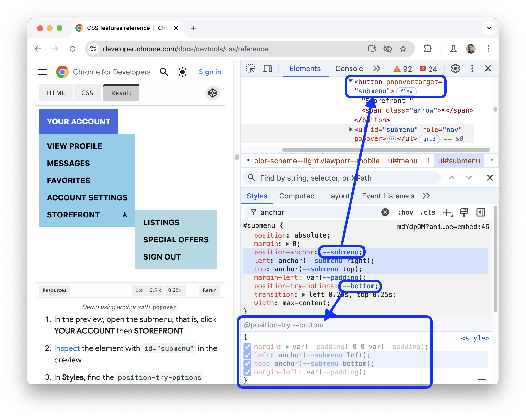Toggle the top anchor checkbox in @position-try
This screenshot has width=526, height=420.
tap(247, 363)
